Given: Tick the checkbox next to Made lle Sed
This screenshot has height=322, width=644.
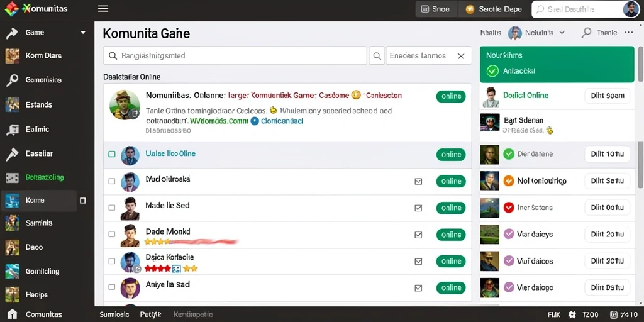Looking at the screenshot, I should coord(112,208).
